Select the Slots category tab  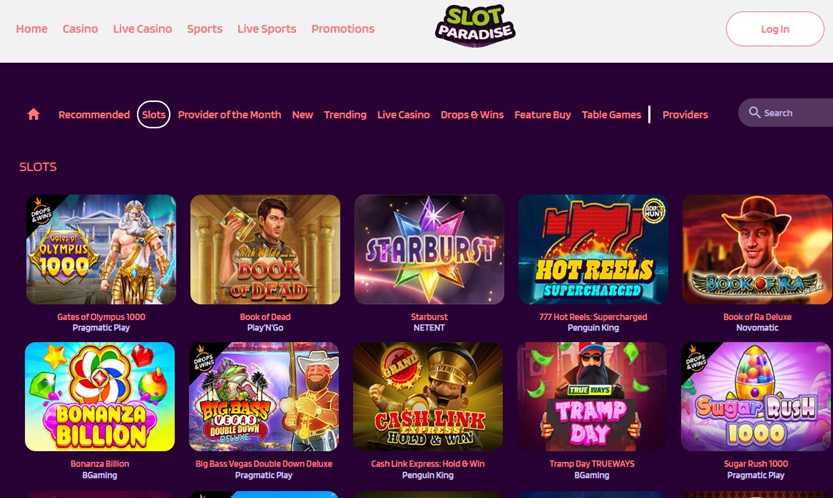(x=154, y=114)
